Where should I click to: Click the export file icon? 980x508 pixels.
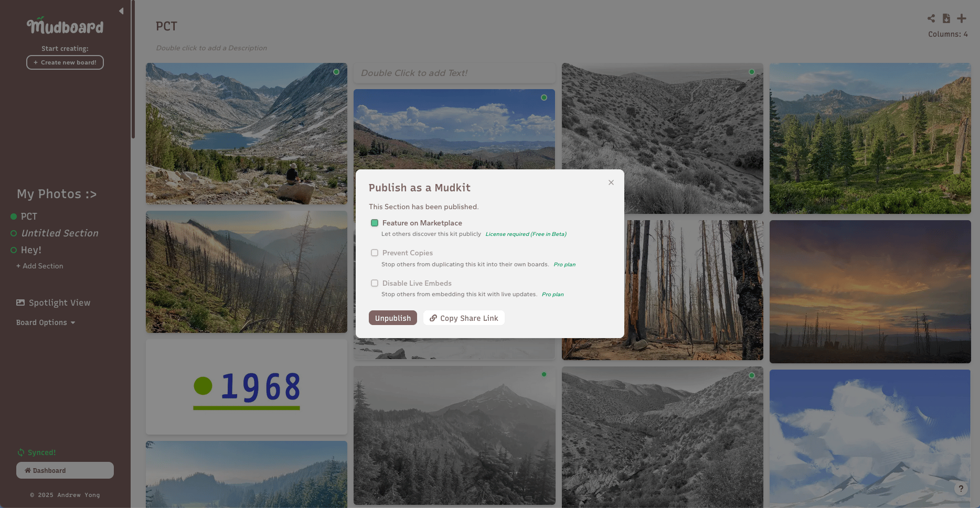[946, 18]
